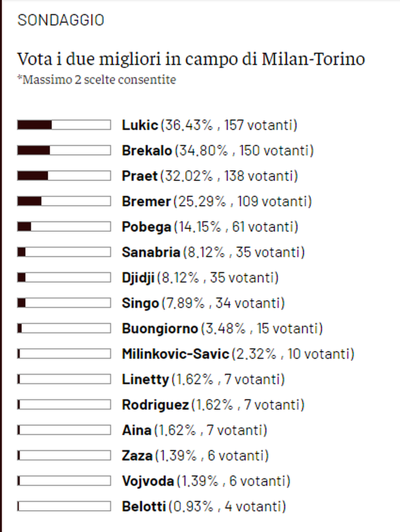Image resolution: width=400 pixels, height=532 pixels.
Task: Click the Linetty name label
Action: pos(146,379)
